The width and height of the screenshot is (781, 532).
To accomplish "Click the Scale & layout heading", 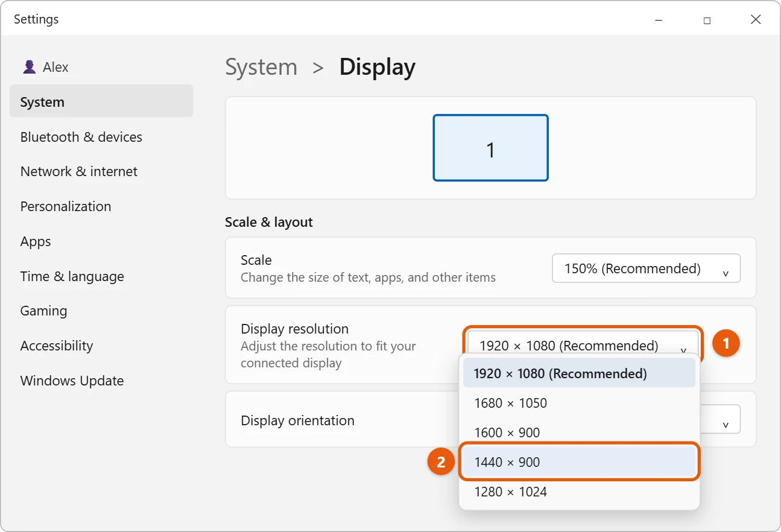I will pos(269,222).
